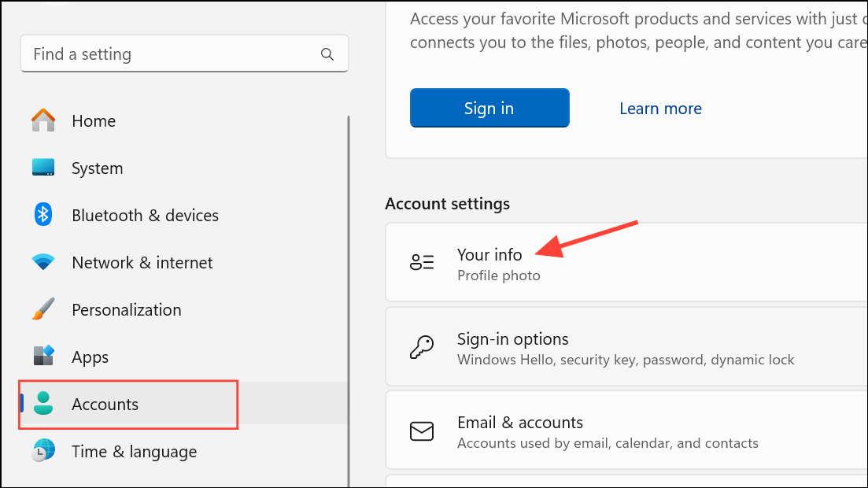Open Sign-in options settings row
Image resolution: width=868 pixels, height=488 pixels.
(626, 347)
